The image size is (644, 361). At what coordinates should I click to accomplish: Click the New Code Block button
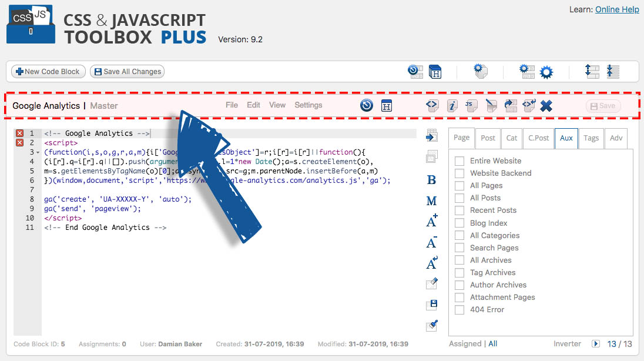click(x=48, y=71)
